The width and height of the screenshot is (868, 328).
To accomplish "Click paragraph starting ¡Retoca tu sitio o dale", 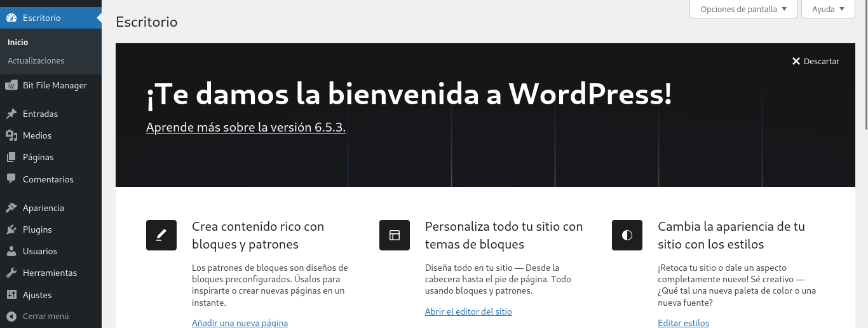I will pos(737,285).
